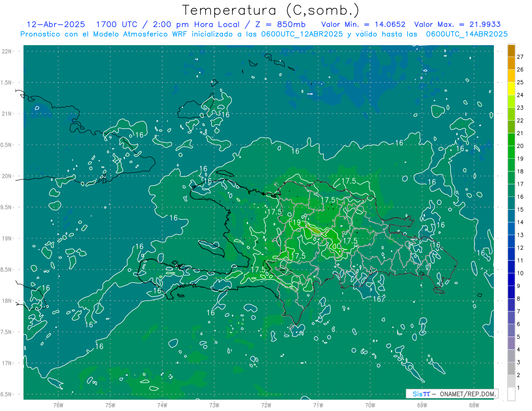Click legend value 18 on color bar

pos(520,171)
